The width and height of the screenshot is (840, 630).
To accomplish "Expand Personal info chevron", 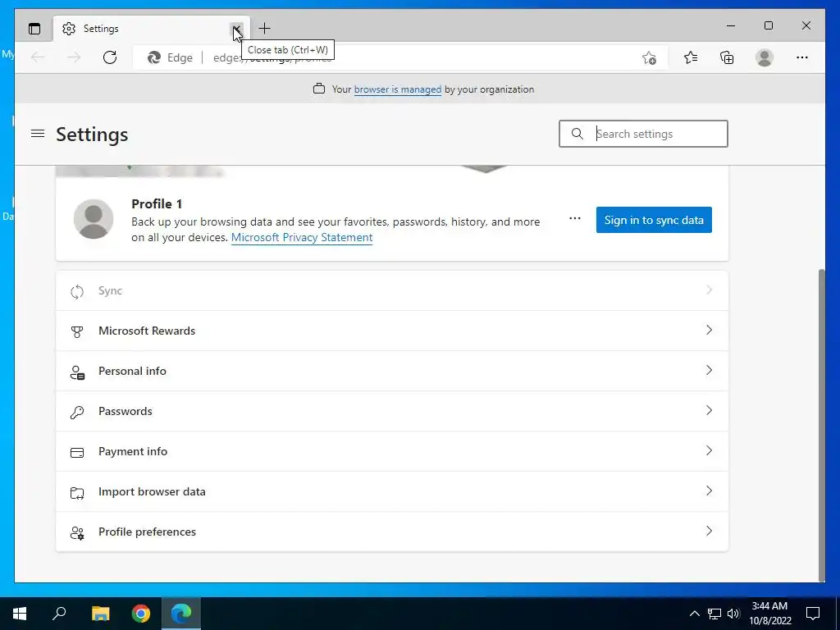I will 709,370.
